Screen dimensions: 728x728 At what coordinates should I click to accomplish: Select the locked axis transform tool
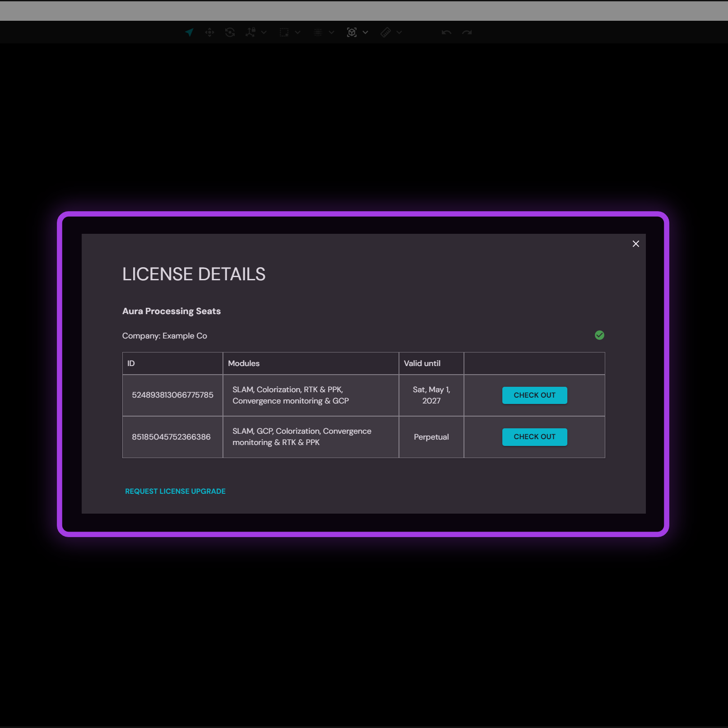pos(250,32)
